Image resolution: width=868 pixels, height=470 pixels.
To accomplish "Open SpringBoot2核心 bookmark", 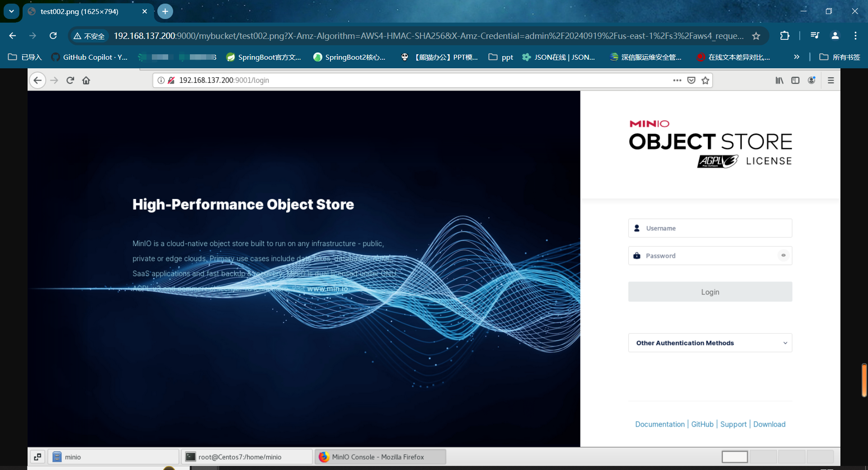I will pos(349,57).
